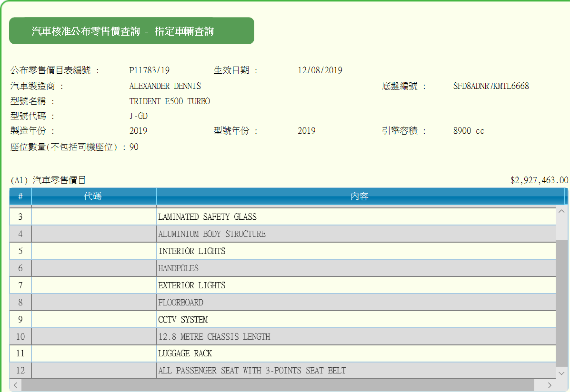Select the 'HANDPOLES' row
570x392 pixels.
(x=283, y=268)
